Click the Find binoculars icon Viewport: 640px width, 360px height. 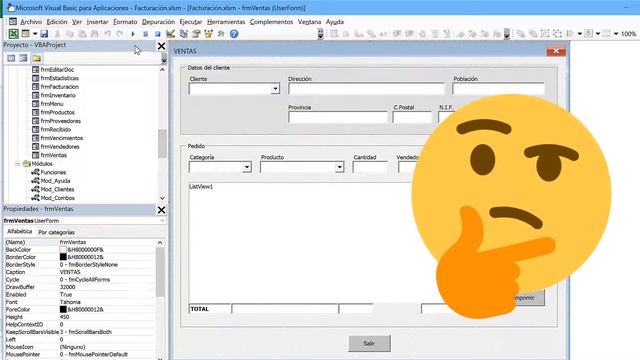95,34
